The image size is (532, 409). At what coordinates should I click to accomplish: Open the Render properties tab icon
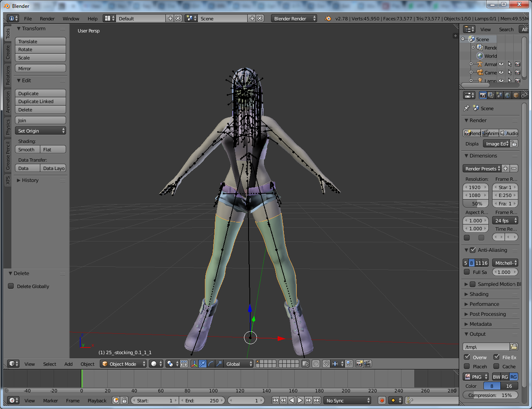pos(483,95)
